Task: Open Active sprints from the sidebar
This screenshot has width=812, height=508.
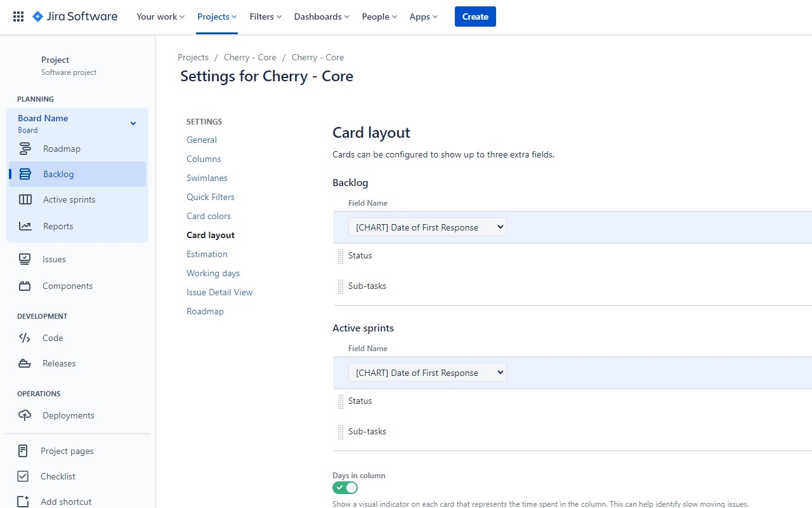Action: coord(24,199)
